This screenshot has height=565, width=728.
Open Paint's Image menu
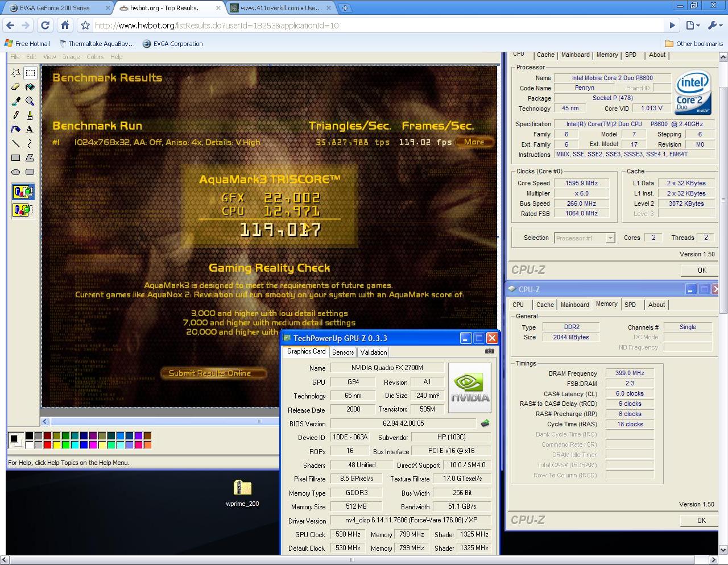71,57
